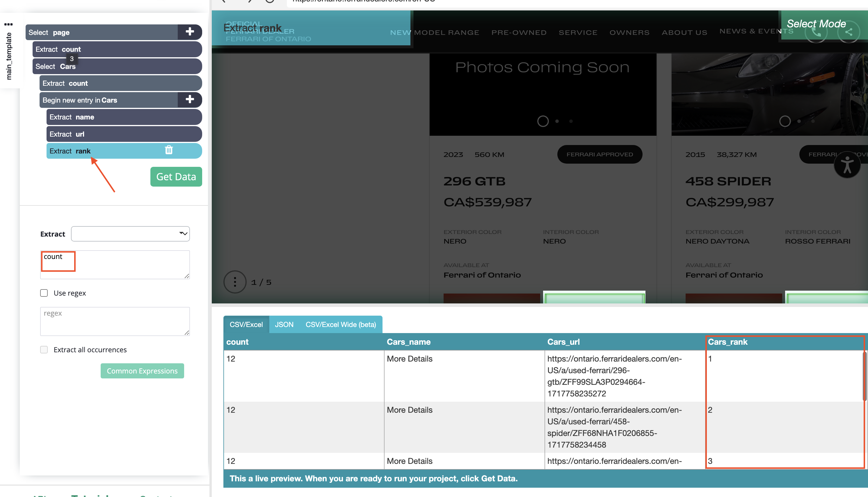Screen dimensions: 868x497
Task: Open CSV/Excel Wide (beta) tab
Action: click(x=341, y=324)
